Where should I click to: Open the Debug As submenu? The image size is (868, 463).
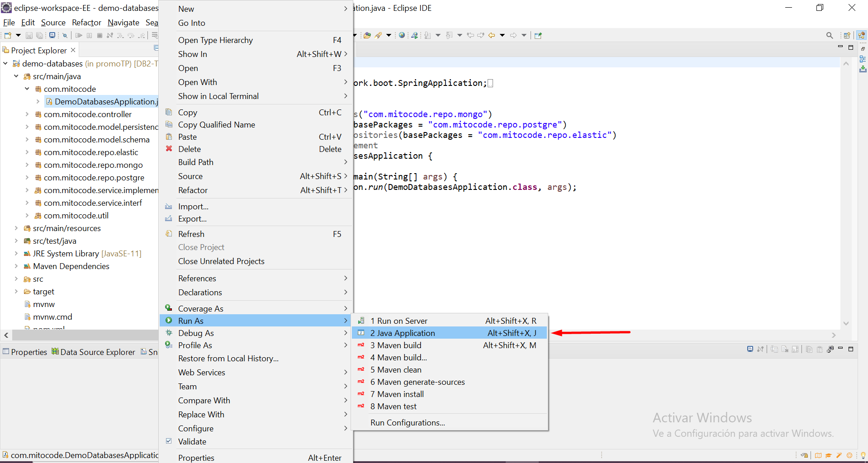click(256, 333)
